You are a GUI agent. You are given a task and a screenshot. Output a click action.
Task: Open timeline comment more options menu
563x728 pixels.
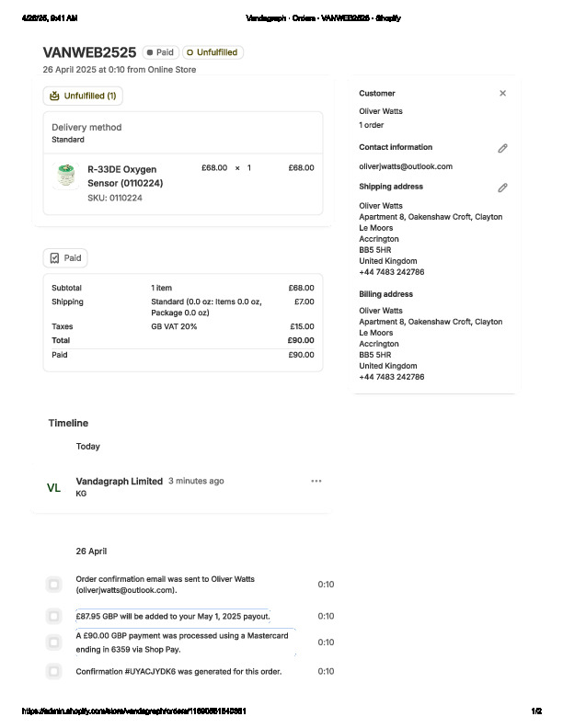coord(316,481)
